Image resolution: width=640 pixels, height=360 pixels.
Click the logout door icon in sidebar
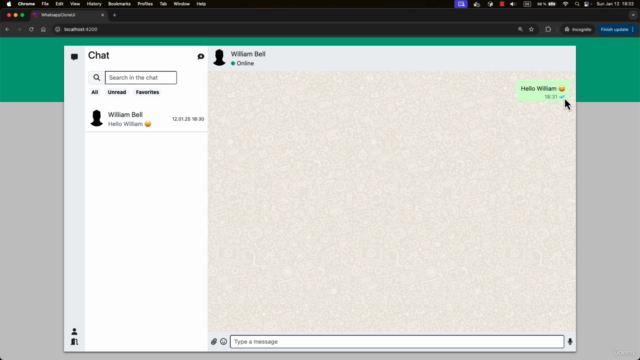coord(74,342)
